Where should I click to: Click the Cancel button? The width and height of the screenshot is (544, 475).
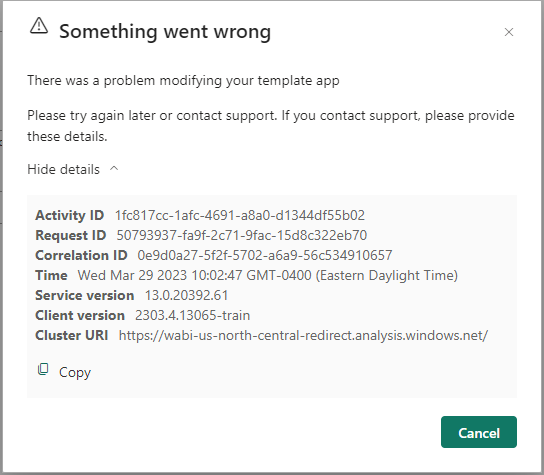(479, 432)
